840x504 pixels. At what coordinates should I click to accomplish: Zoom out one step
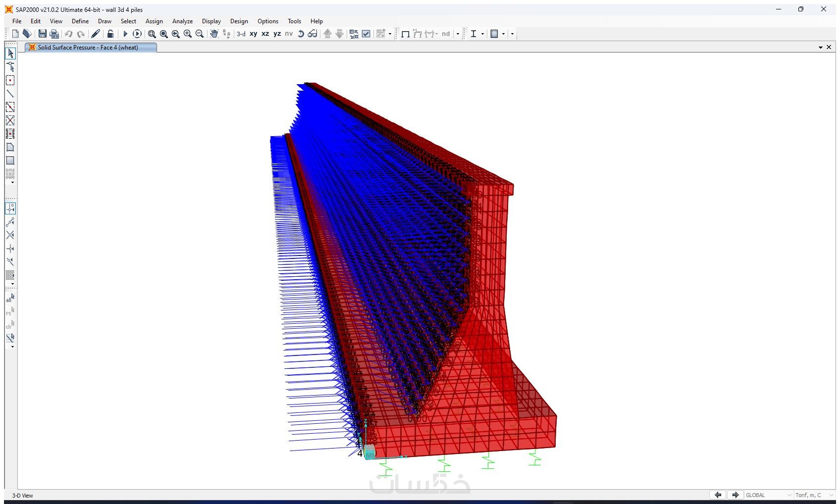(x=200, y=34)
